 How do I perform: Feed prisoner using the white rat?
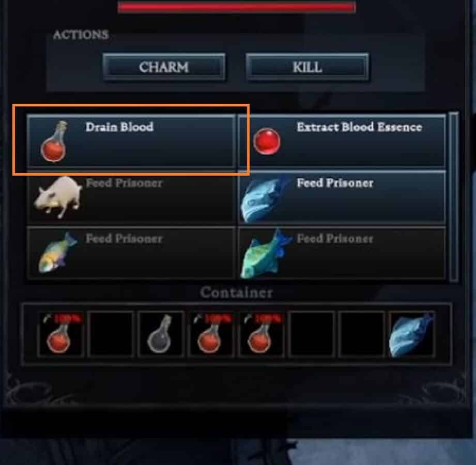[x=131, y=197]
